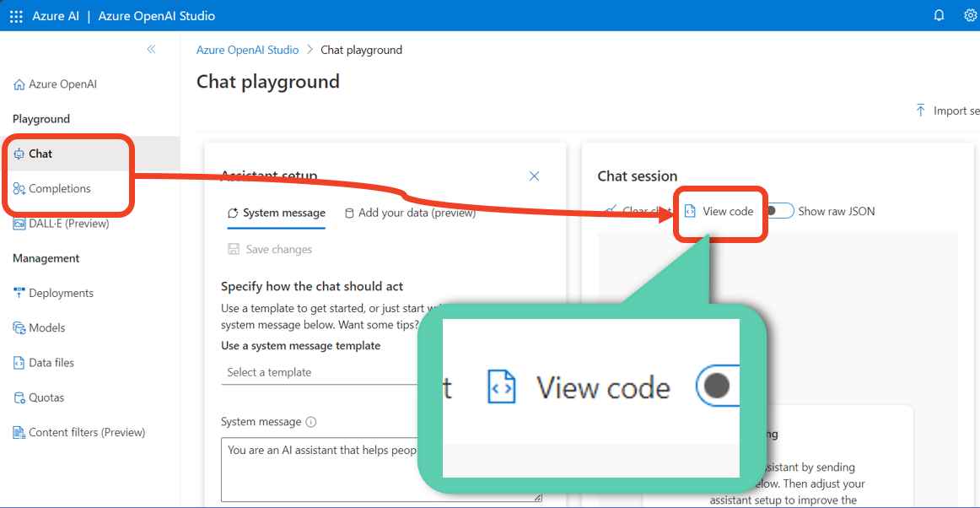Open the Completions playground
Image resolution: width=980 pixels, height=508 pixels.
click(x=59, y=189)
